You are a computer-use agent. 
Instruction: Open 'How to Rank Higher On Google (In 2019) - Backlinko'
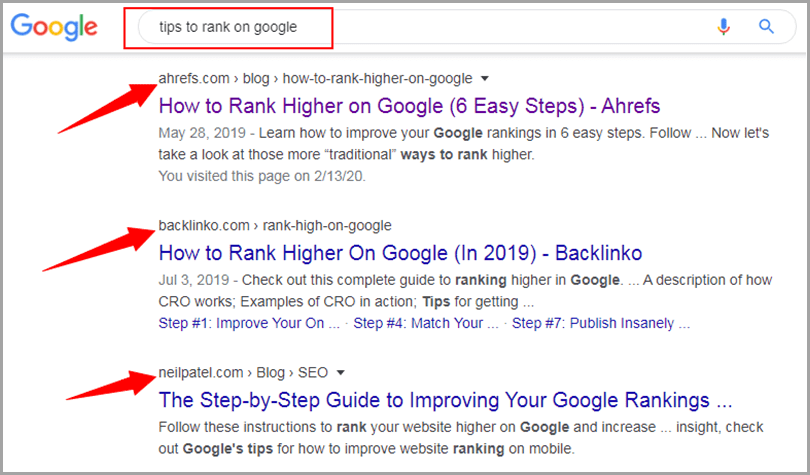pos(400,253)
